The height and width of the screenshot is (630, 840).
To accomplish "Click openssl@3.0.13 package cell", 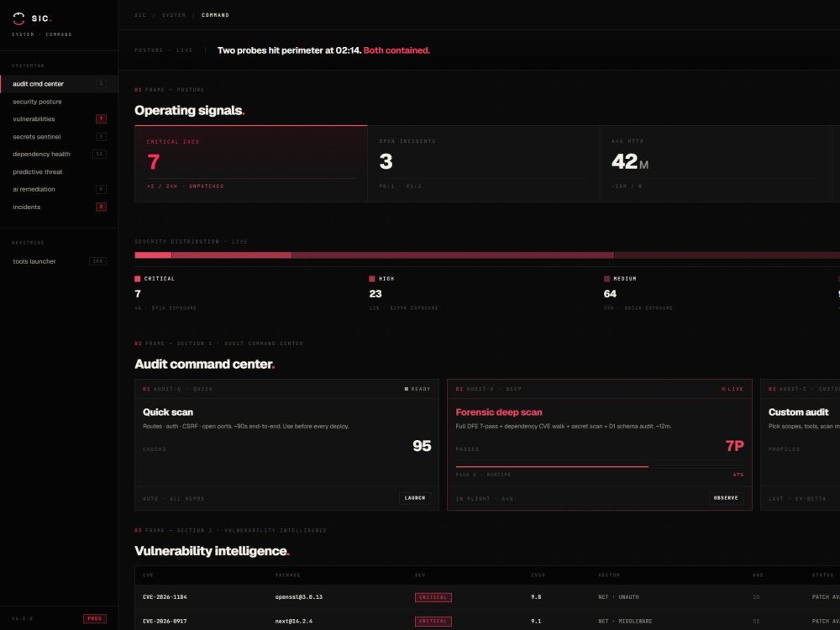I will (x=298, y=596).
